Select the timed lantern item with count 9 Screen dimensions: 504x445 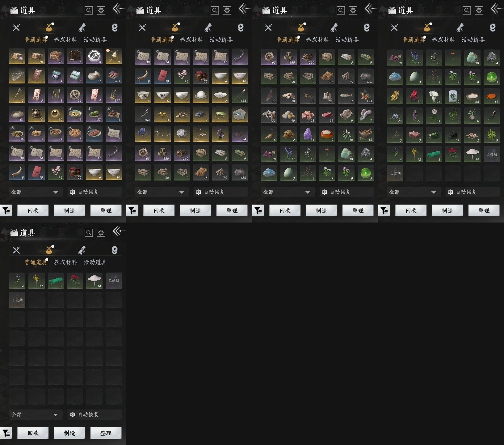[x=113, y=57]
